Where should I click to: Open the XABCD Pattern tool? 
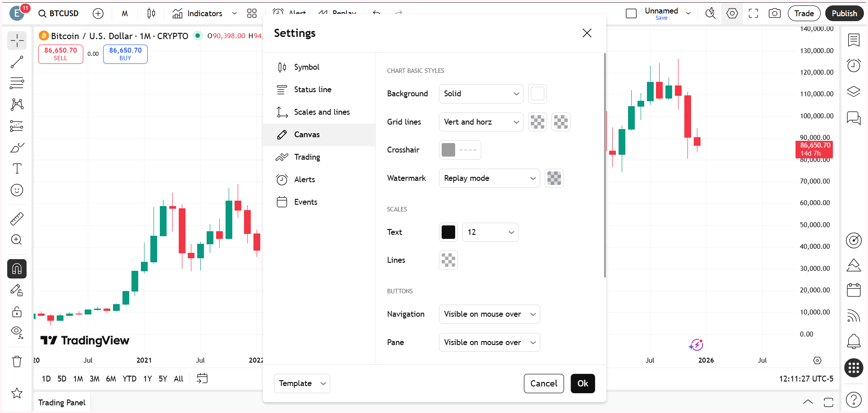17,104
